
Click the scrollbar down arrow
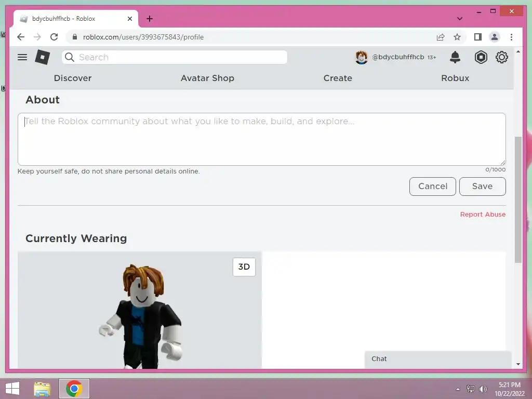click(518, 364)
